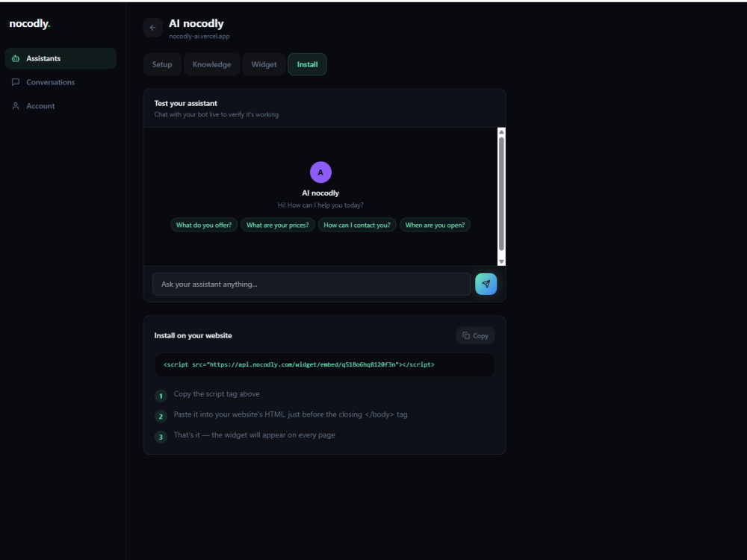Go back using the arrow button
Screen dimensions: 747x560
coord(153,28)
